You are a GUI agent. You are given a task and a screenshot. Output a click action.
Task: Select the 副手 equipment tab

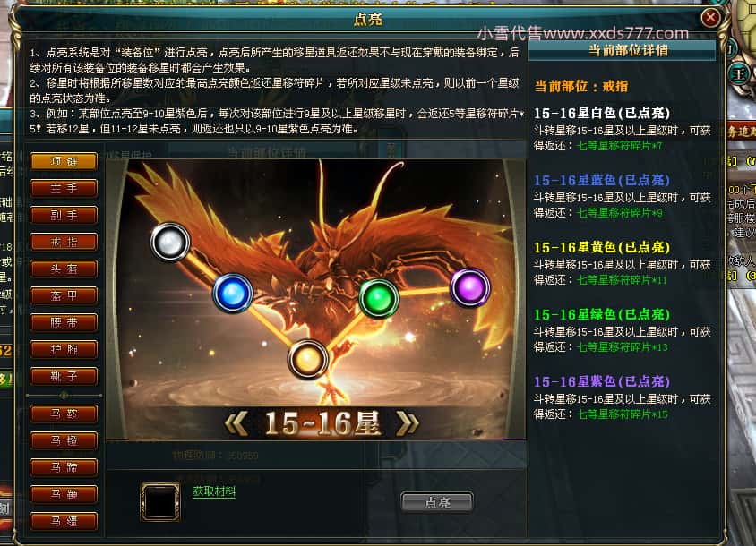(64, 216)
